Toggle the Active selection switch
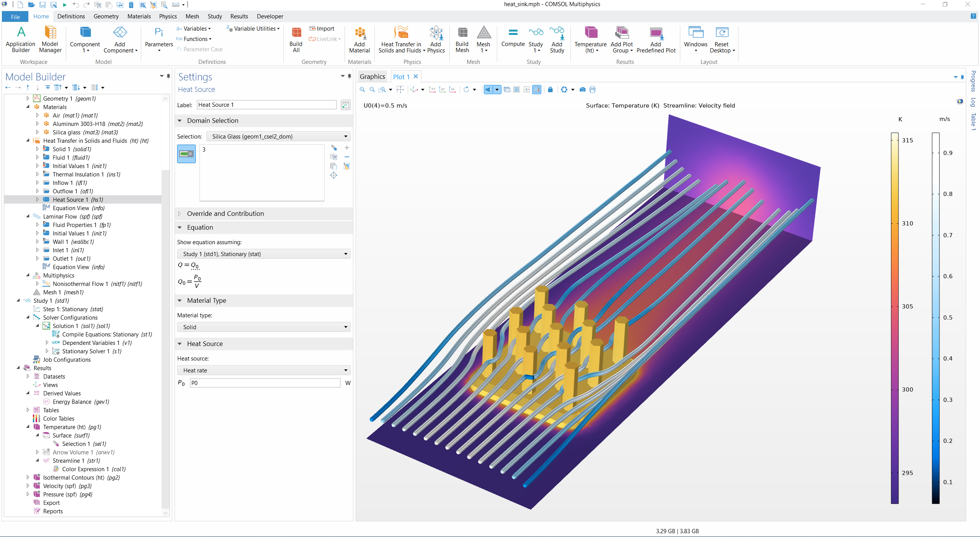Screen dimensions: 980x537 pos(186,154)
